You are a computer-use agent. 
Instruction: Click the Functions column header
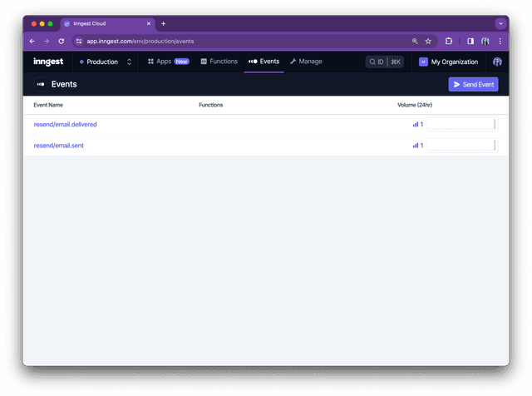[210, 105]
